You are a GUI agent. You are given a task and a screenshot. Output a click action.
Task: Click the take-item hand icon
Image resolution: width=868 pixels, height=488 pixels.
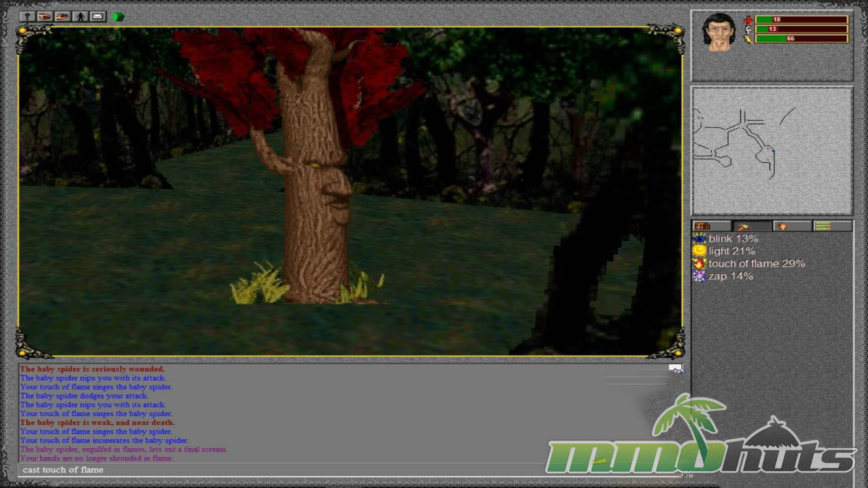pyautogui.click(x=44, y=17)
